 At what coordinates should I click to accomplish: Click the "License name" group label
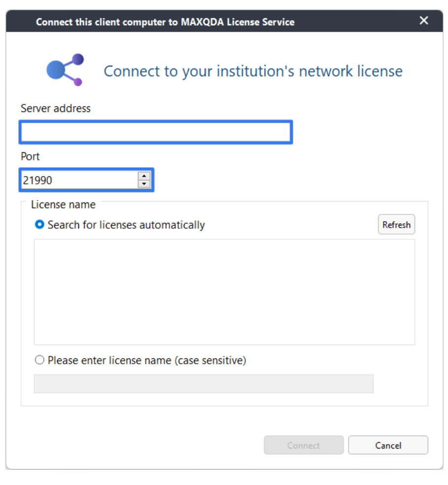[x=63, y=205]
